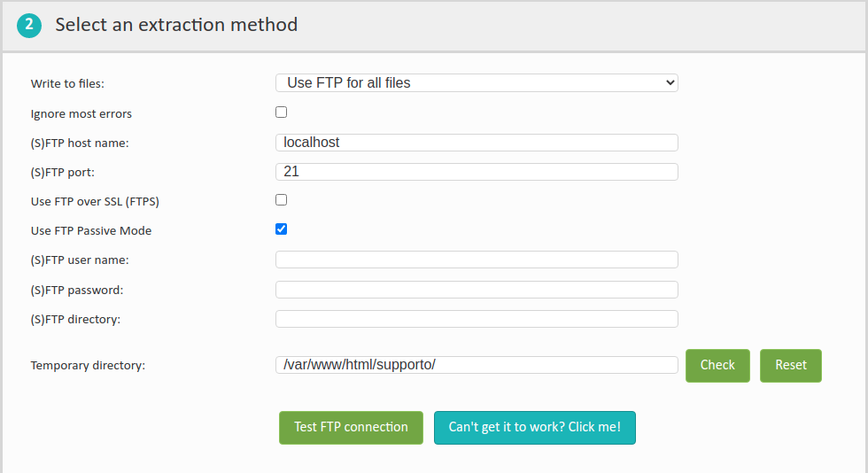This screenshot has height=473, width=868.
Task: Click the Test FTP connection button
Action: click(x=351, y=428)
